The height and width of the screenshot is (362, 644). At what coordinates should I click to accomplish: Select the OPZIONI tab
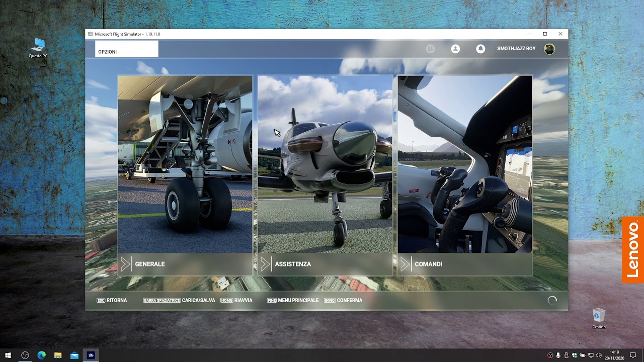[127, 49]
